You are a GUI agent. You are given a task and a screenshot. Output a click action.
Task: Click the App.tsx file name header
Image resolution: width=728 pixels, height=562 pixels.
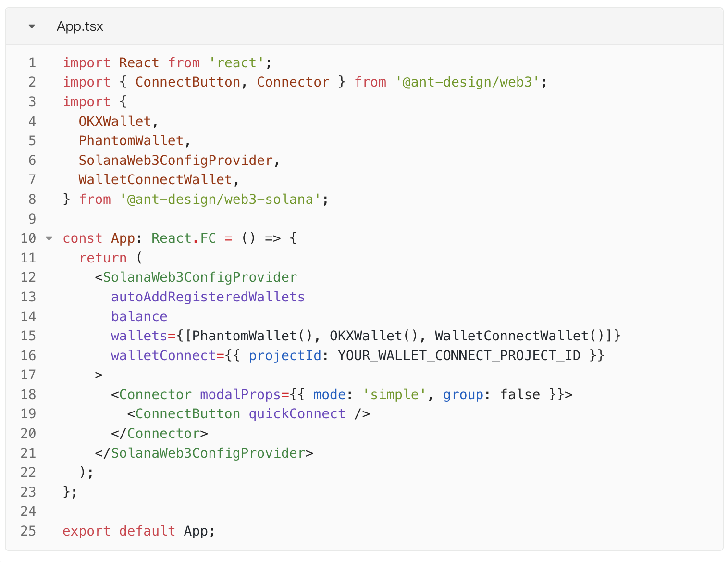80,26
